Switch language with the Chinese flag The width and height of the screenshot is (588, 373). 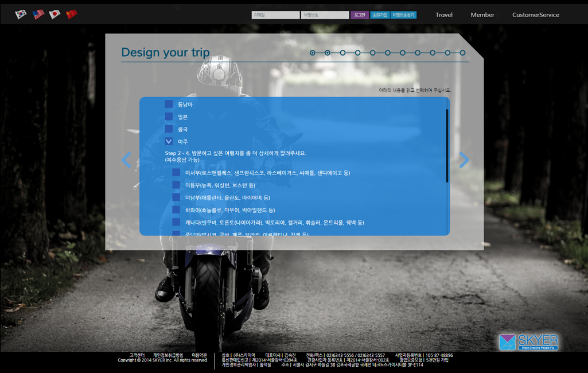[x=71, y=14]
